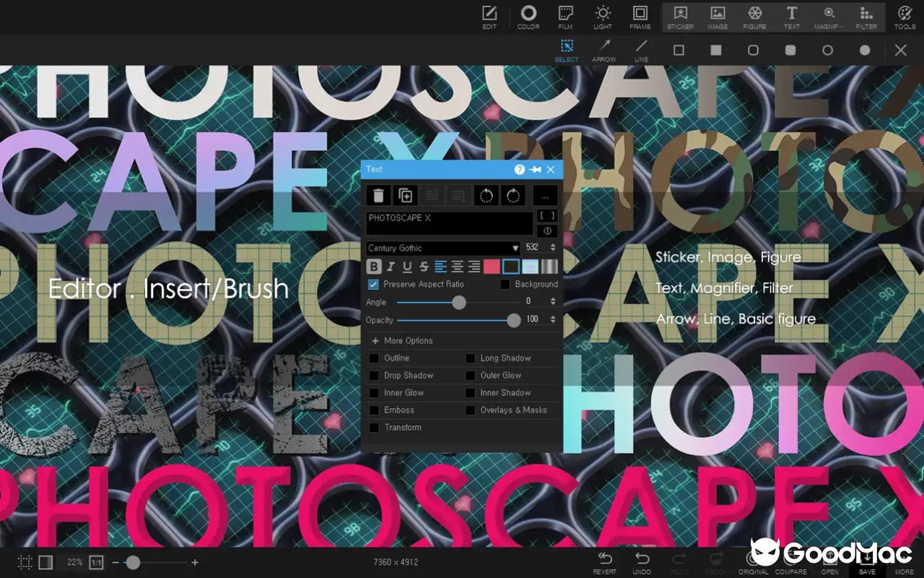Align text left
Screen dimensions: 924x578
(x=440, y=267)
